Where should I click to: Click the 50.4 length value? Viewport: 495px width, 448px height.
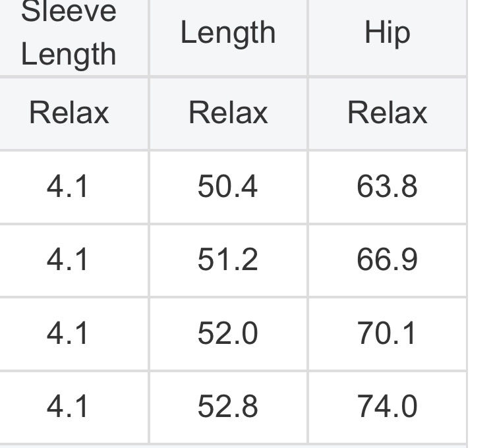pos(227,187)
